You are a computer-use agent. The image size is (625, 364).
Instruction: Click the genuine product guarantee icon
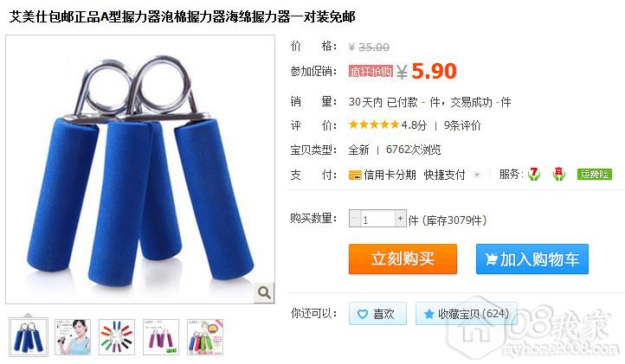coord(559,174)
